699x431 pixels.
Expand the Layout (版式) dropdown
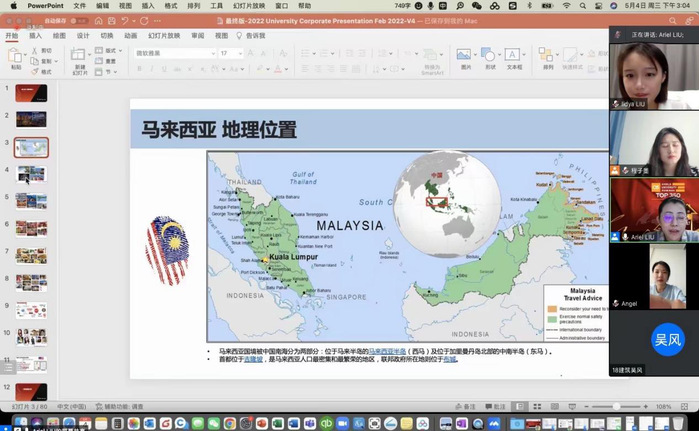(x=112, y=50)
